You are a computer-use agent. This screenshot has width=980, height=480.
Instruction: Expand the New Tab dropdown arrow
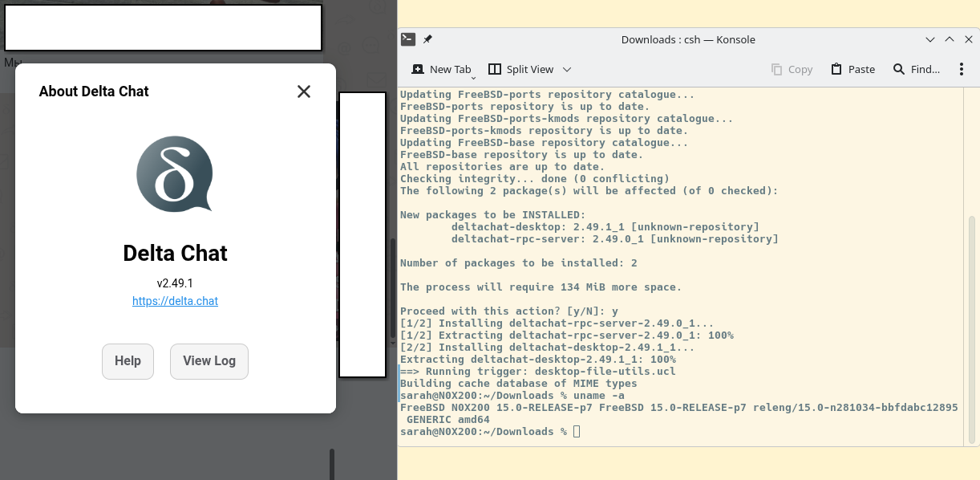475,77
